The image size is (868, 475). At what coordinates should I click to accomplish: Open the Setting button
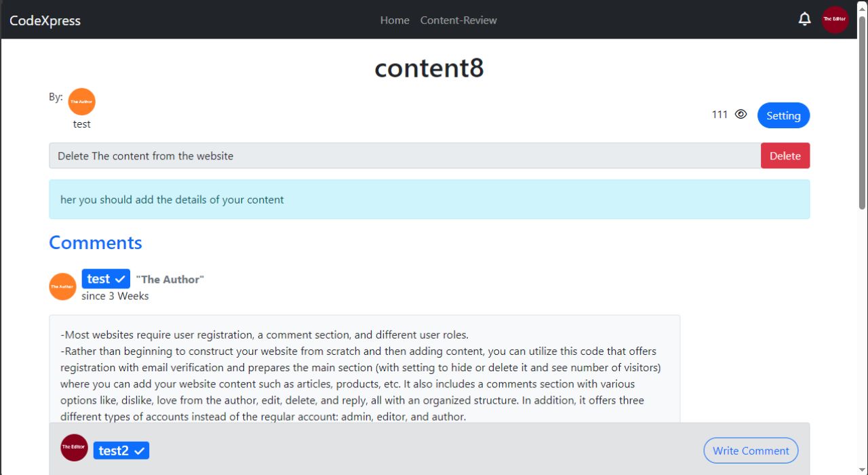tap(783, 115)
